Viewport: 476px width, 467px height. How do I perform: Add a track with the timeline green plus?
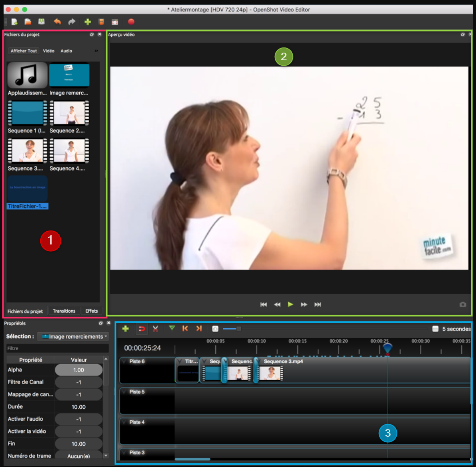125,329
